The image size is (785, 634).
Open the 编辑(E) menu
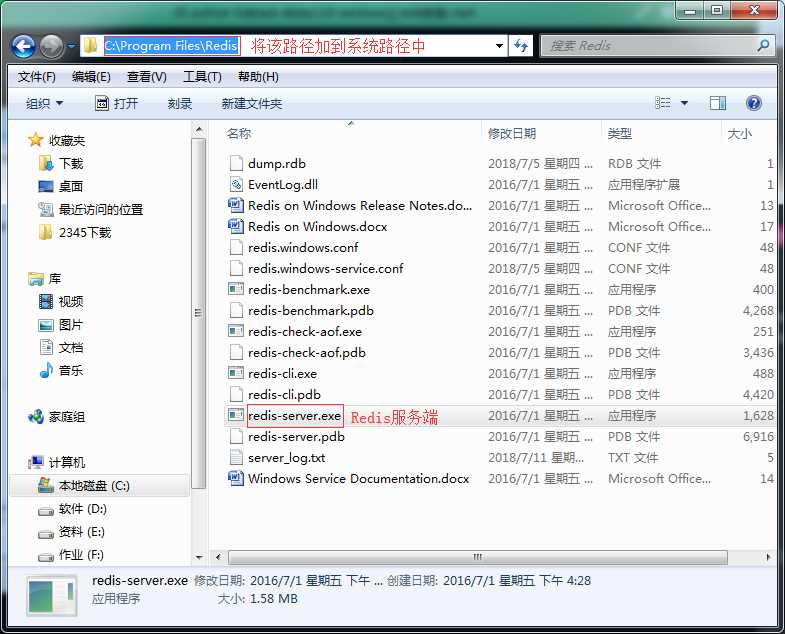point(91,77)
